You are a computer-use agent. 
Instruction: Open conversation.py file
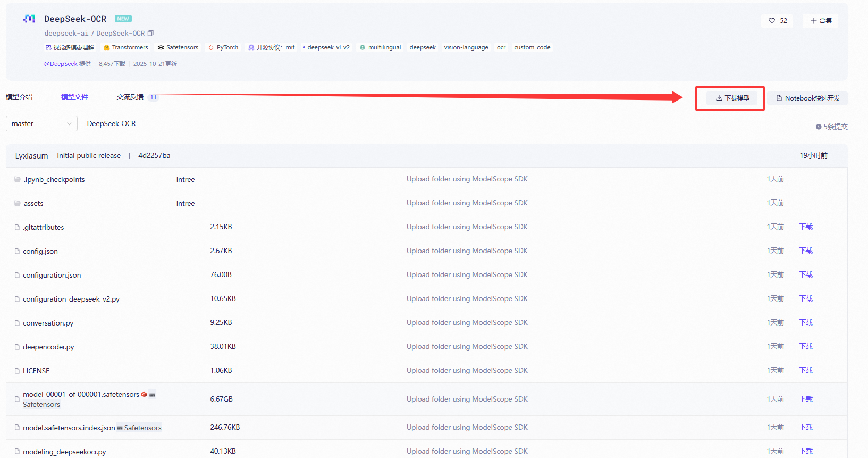pyautogui.click(x=48, y=323)
